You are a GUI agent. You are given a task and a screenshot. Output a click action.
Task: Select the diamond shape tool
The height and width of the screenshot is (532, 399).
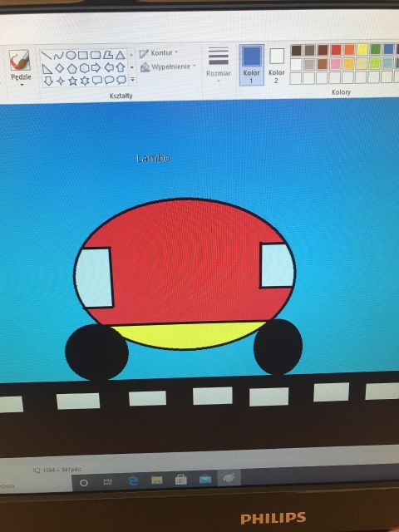coord(59,68)
